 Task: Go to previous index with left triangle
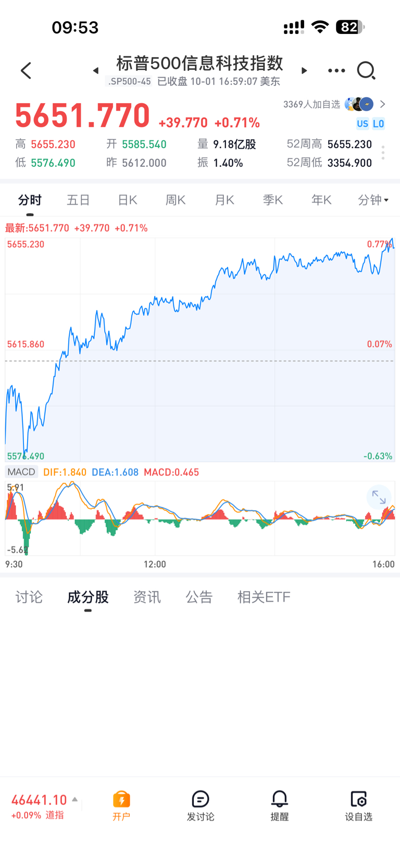click(96, 71)
